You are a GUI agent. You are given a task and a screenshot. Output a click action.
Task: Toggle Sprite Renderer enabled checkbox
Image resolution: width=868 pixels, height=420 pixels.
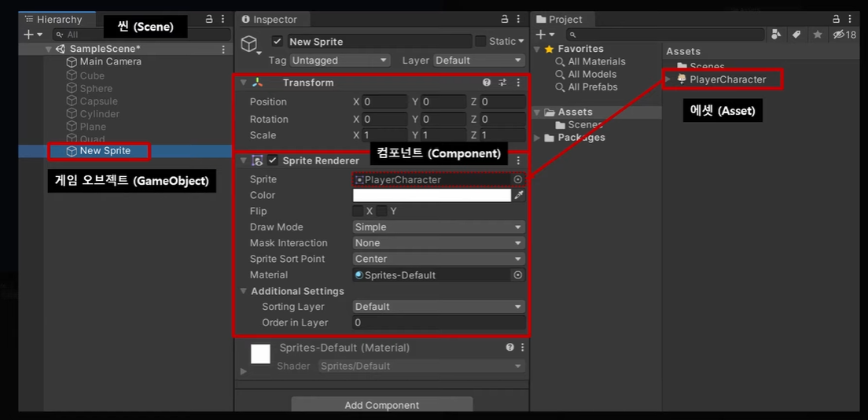click(x=272, y=160)
